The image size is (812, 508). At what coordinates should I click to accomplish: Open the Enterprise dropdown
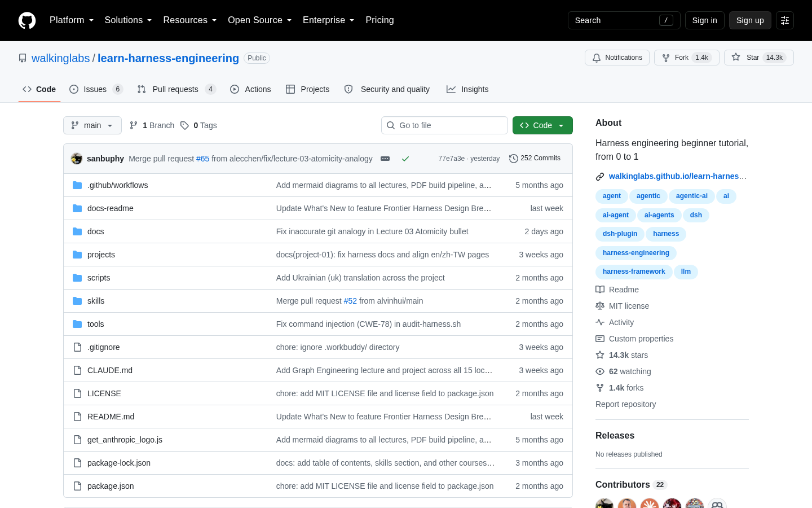click(x=329, y=20)
